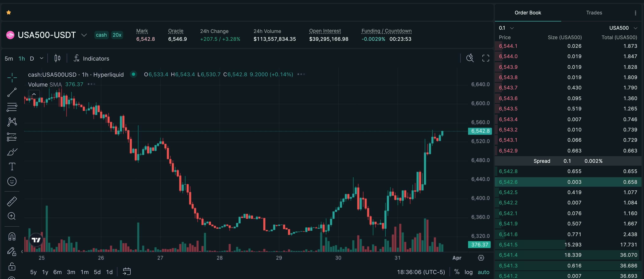Toggle auto scale on chart
The height and width of the screenshot is (279, 644).
tap(483, 272)
